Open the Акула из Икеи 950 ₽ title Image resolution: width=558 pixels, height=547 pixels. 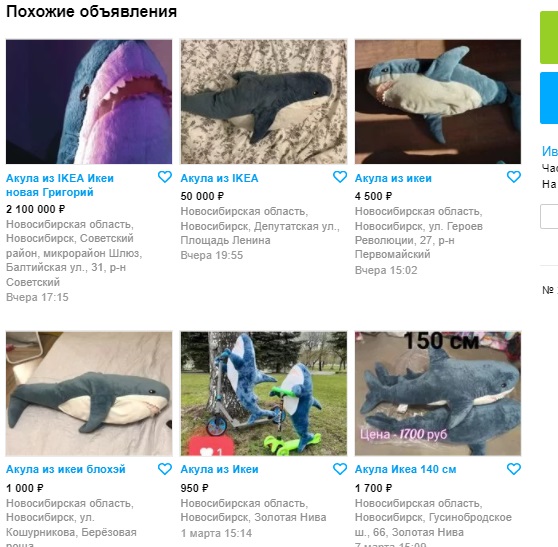click(x=219, y=469)
